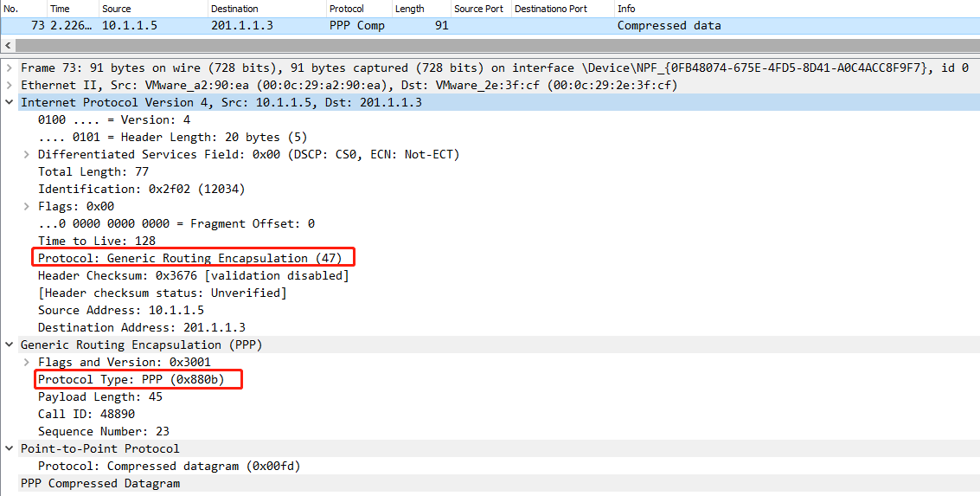The height and width of the screenshot is (496, 980).
Task: Select the Time to Live: 128 field
Action: click(x=97, y=241)
